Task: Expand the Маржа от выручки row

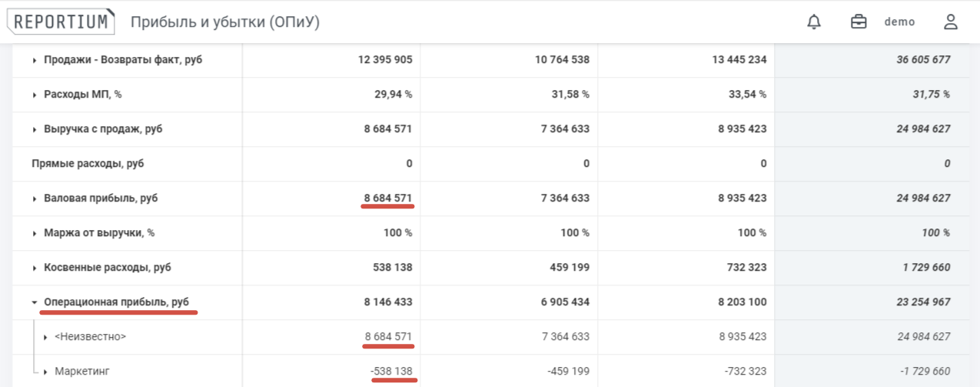Action: pos(35,233)
